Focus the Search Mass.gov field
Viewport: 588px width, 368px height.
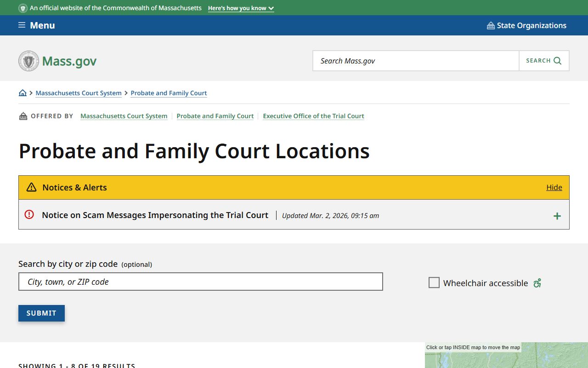coord(416,61)
